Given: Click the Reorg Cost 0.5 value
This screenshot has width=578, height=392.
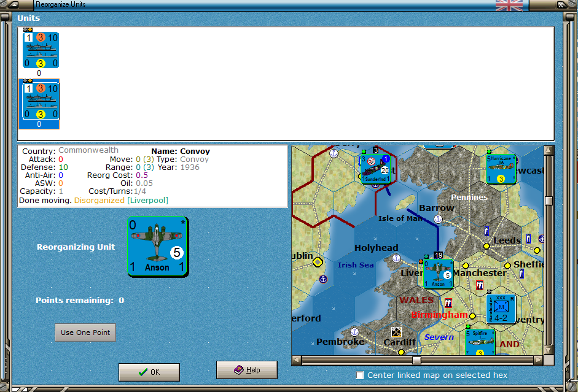Looking at the screenshot, I should click(x=142, y=175).
